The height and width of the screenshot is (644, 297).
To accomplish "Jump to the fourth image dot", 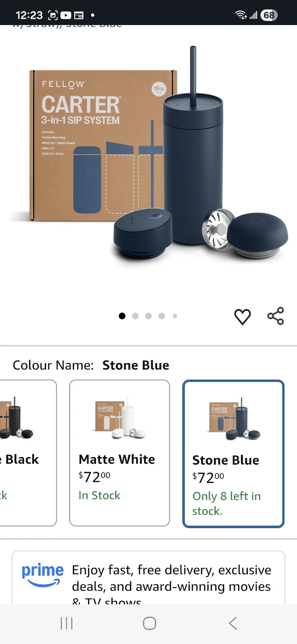I will click(x=162, y=316).
